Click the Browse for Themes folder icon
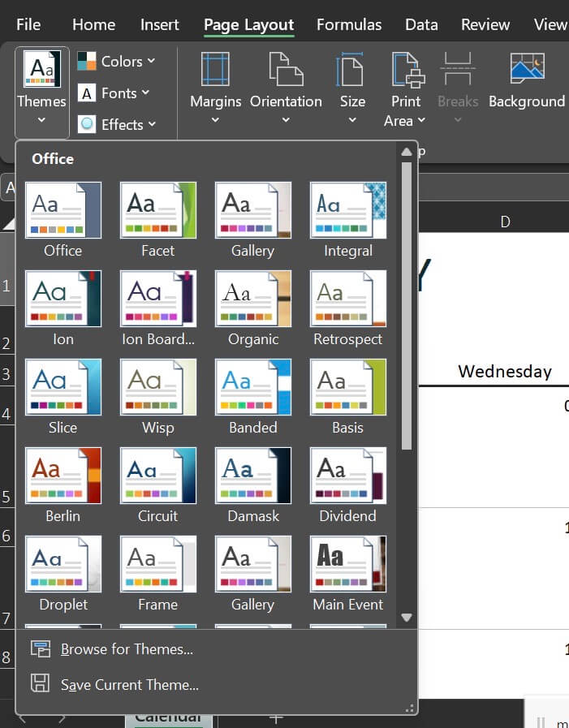The image size is (569, 728). point(41,648)
